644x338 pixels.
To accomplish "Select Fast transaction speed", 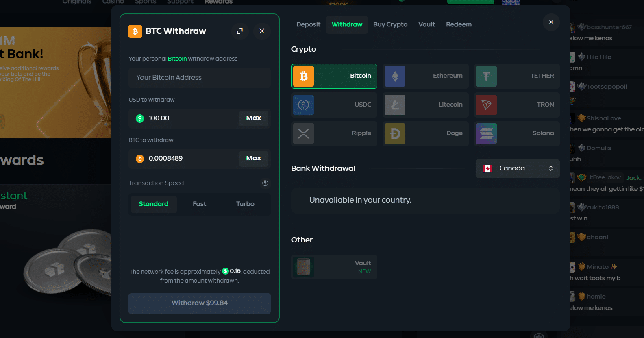I will click(200, 204).
